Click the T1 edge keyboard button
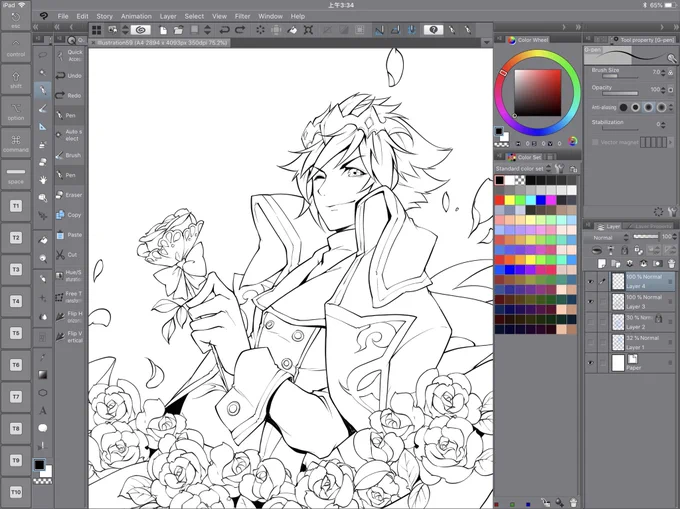The image size is (680, 509). click(16, 206)
